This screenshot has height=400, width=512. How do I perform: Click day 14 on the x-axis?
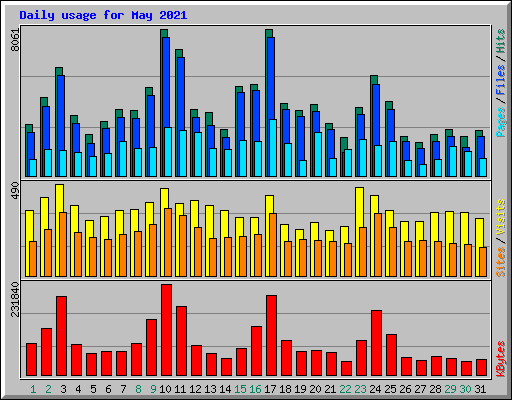tap(225, 389)
